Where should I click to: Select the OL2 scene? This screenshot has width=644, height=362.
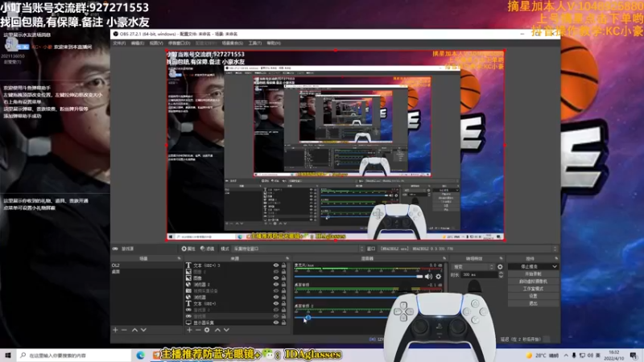click(147, 265)
